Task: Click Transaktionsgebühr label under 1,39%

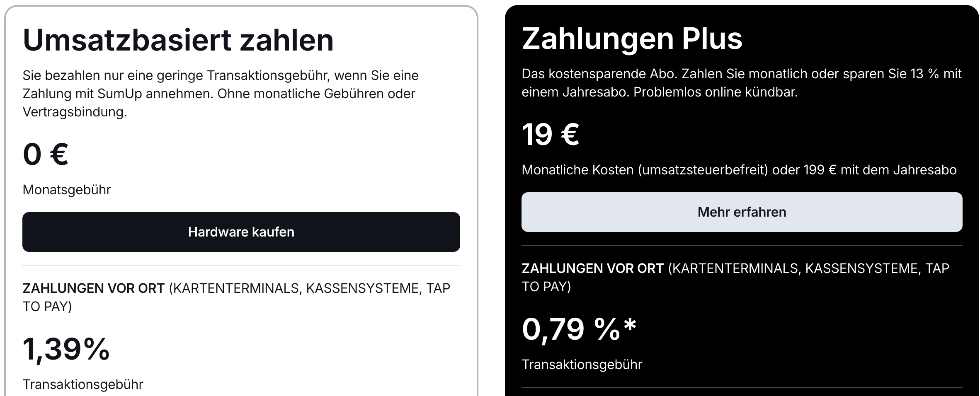Action: 83,384
